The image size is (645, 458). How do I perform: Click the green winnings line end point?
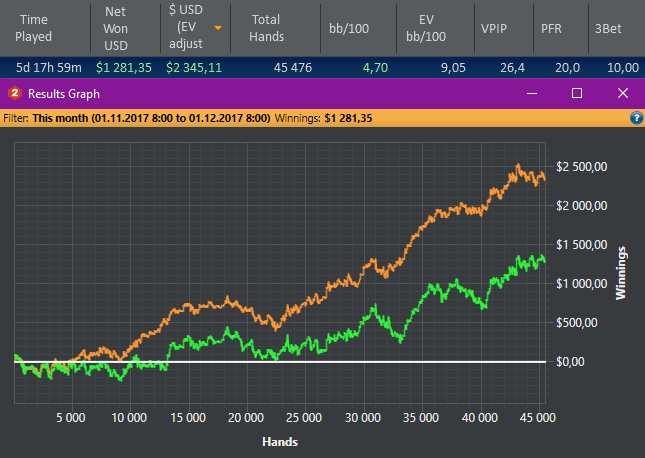pos(545,261)
